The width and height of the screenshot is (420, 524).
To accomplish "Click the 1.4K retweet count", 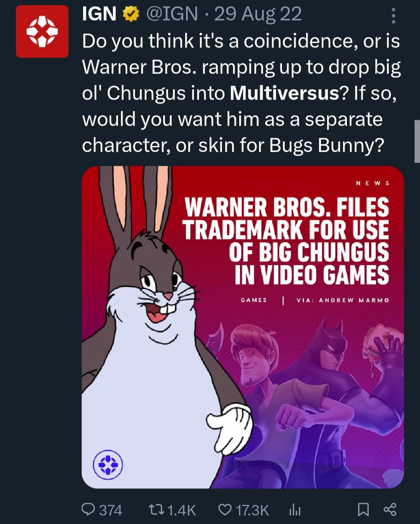I will (182, 510).
